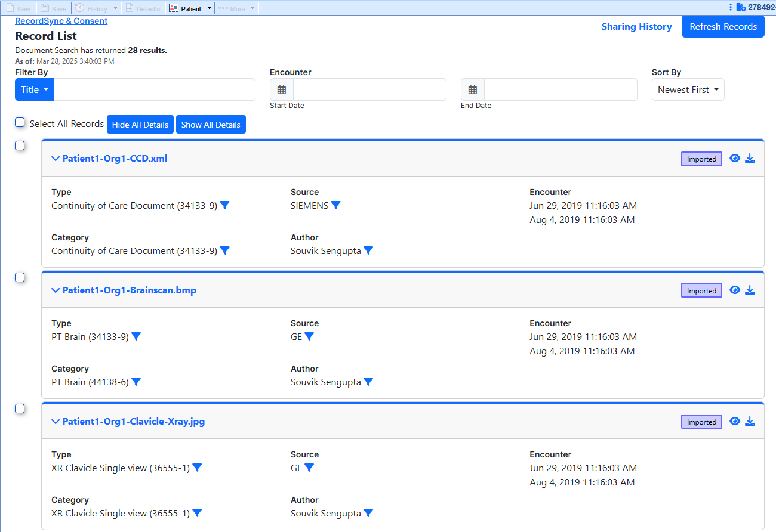Viewport: 776px width, 532px height.
Task: Open the End Date calendar picker
Action: tap(473, 89)
